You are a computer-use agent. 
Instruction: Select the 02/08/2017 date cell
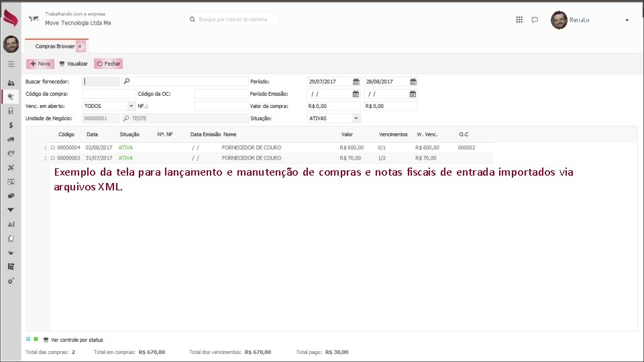pyautogui.click(x=99, y=147)
